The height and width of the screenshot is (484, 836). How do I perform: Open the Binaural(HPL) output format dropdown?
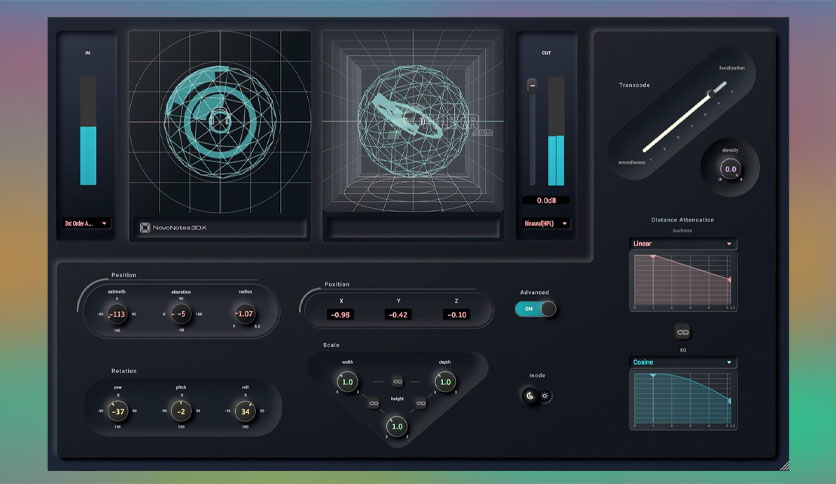pyautogui.click(x=545, y=223)
